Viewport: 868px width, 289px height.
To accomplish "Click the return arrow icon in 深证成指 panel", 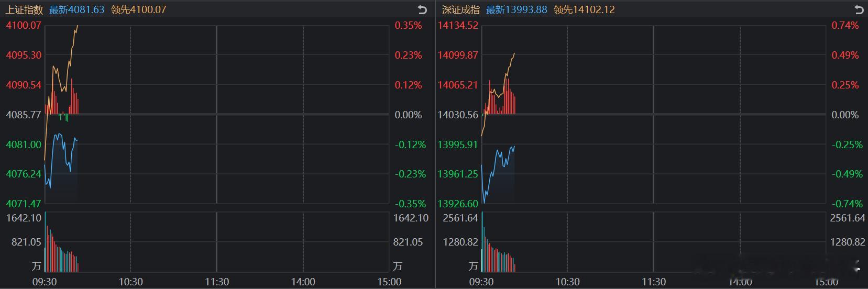I will click(859, 9).
